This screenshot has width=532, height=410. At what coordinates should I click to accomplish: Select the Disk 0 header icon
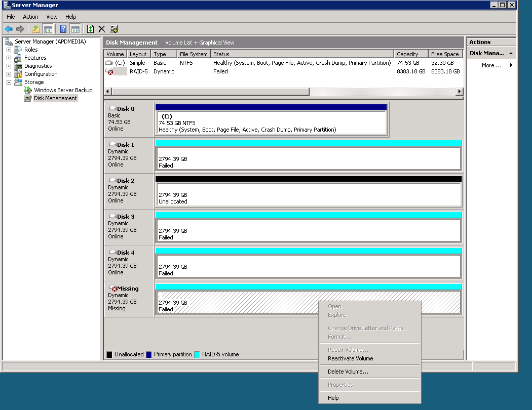tap(112, 108)
